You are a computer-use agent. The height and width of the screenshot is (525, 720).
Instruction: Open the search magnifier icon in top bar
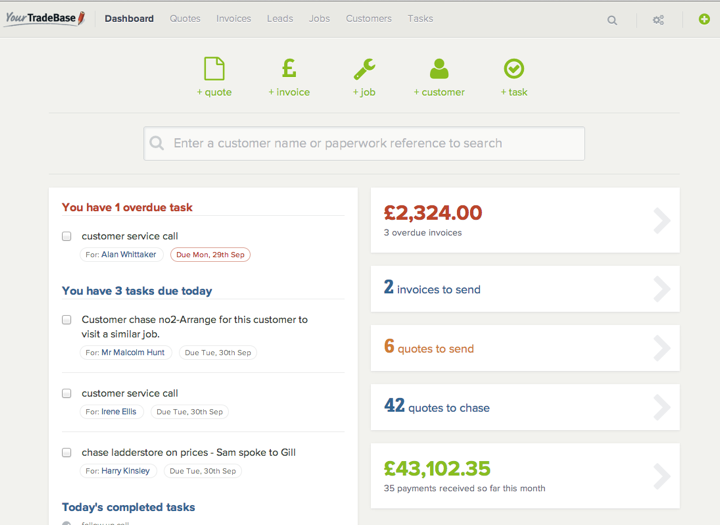point(612,20)
